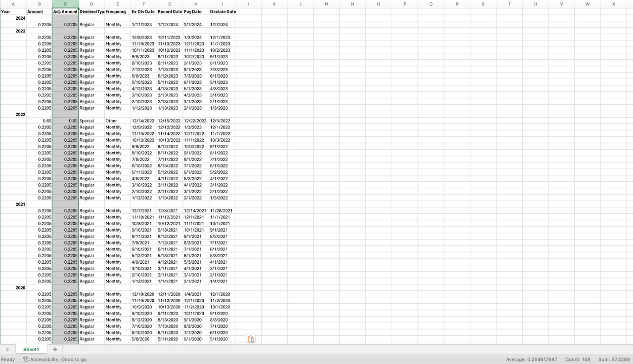Select pay date cell 12/22/2022
The width and height of the screenshot is (633, 364).
pos(196,121)
